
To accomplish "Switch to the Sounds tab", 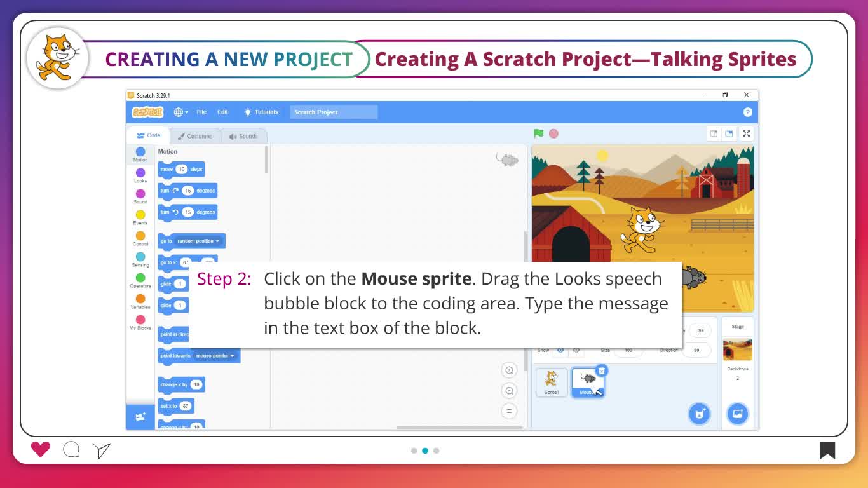I will point(243,136).
